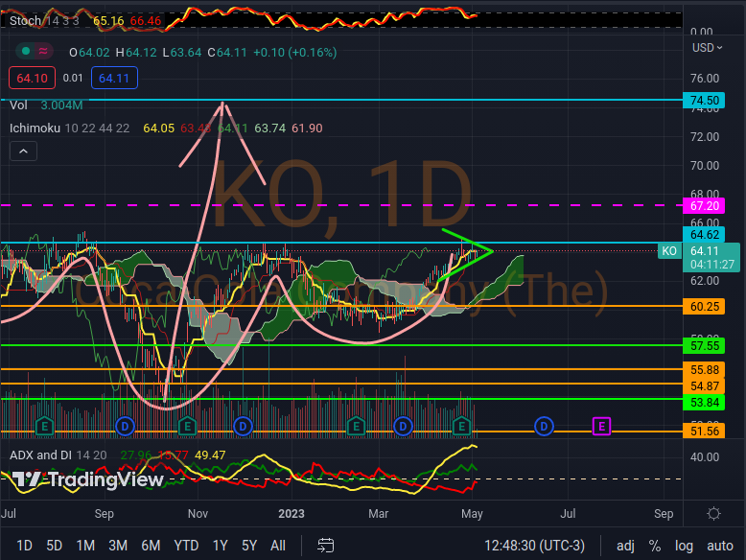Toggle log scale mode
This screenshot has height=560, width=746.
(x=684, y=546)
